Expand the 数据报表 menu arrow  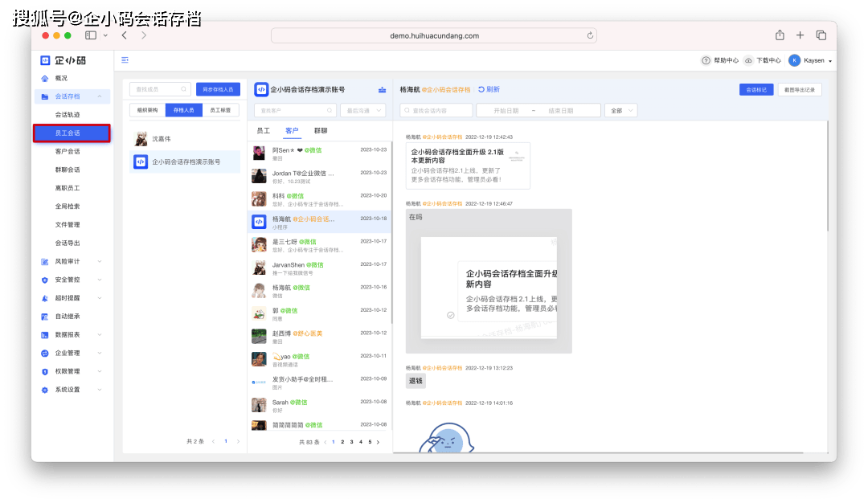pyautogui.click(x=100, y=334)
